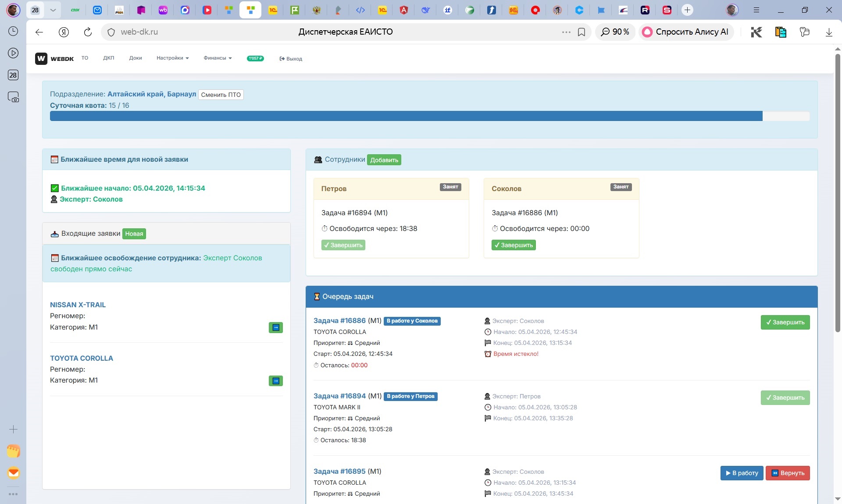
Task: Click the daily quota progress bar
Action: click(x=430, y=116)
